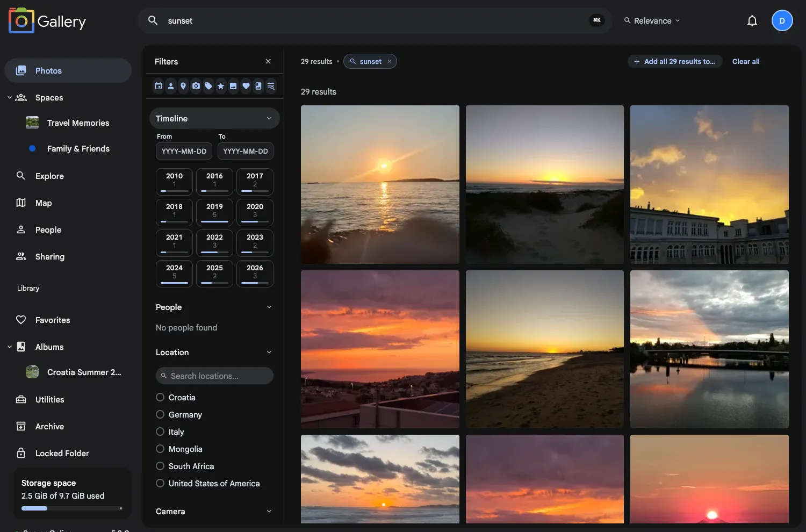
Task: Open the sunset behind palace building photo
Action: [709, 184]
